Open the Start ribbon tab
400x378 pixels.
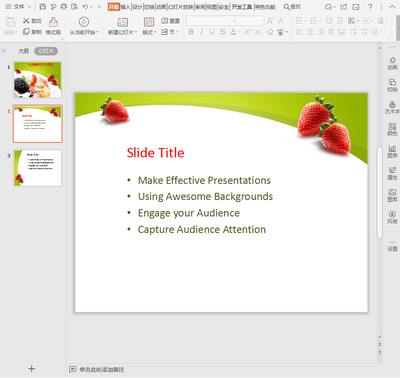[113, 7]
